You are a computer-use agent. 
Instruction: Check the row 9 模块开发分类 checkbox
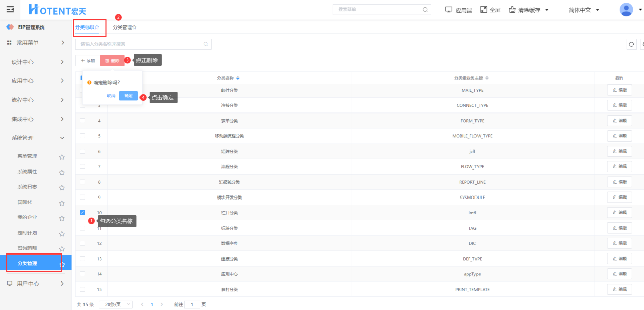[82, 197]
